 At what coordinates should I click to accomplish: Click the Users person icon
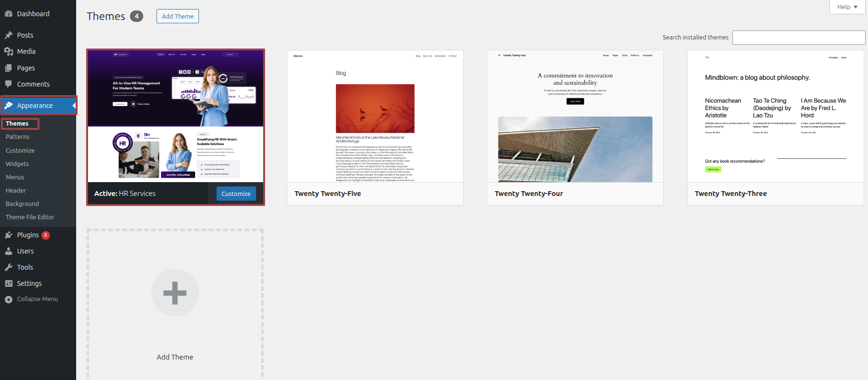point(9,251)
